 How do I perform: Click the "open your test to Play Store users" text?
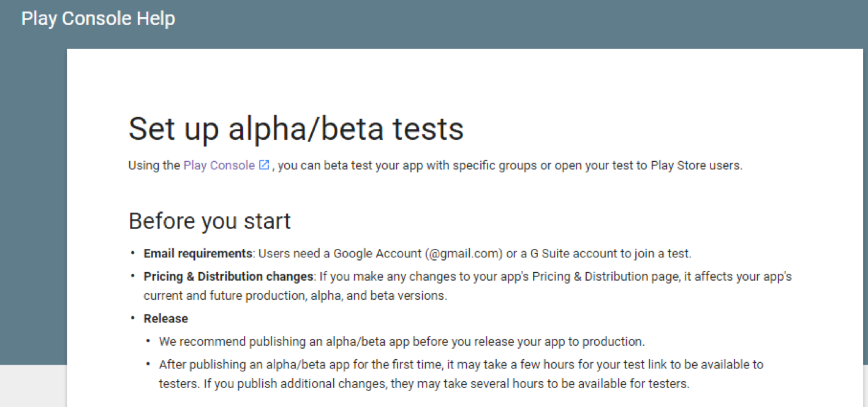click(648, 165)
